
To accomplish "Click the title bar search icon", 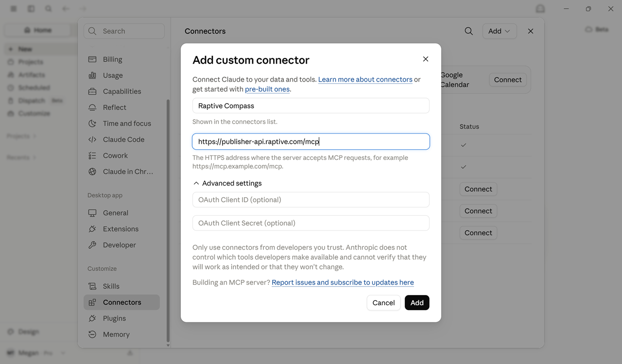I will coord(49,9).
